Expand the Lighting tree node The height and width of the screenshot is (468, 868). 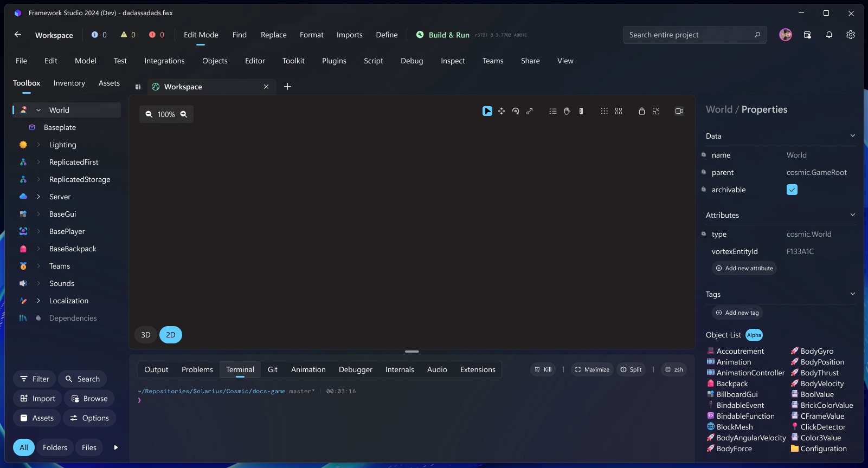pyautogui.click(x=38, y=145)
